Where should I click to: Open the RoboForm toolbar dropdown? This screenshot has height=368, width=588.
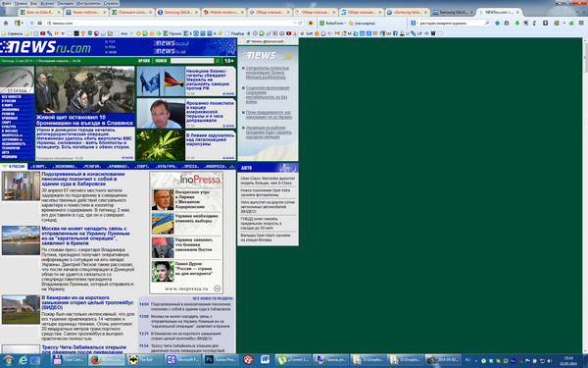coord(332,23)
